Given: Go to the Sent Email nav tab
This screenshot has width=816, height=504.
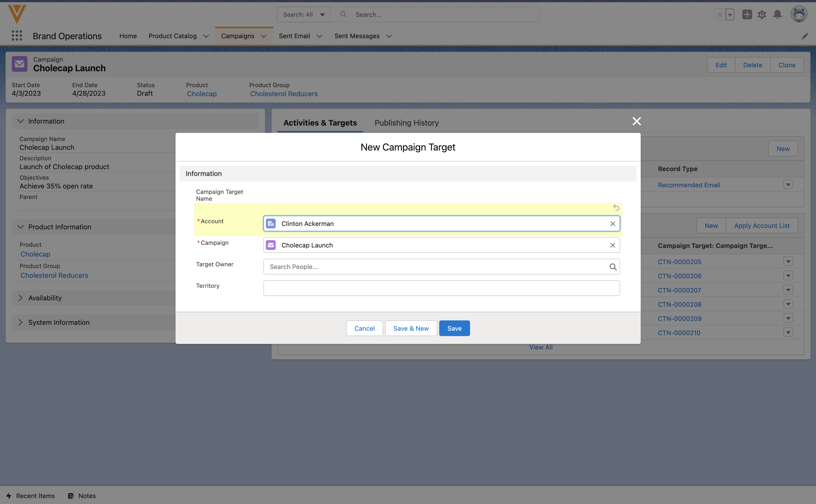Looking at the screenshot, I should [x=294, y=36].
